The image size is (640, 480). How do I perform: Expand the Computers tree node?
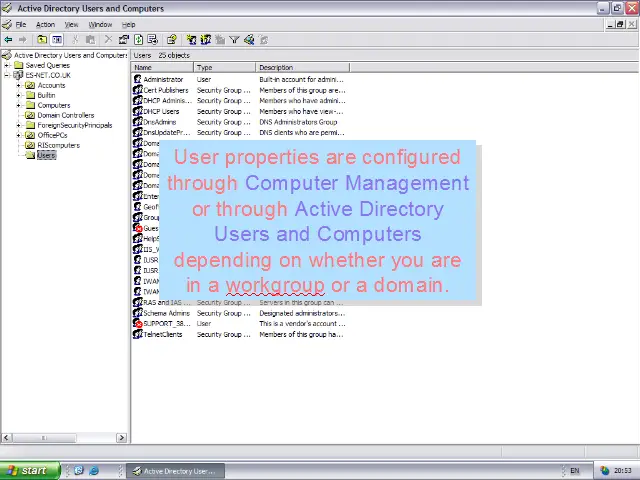pos(18,105)
